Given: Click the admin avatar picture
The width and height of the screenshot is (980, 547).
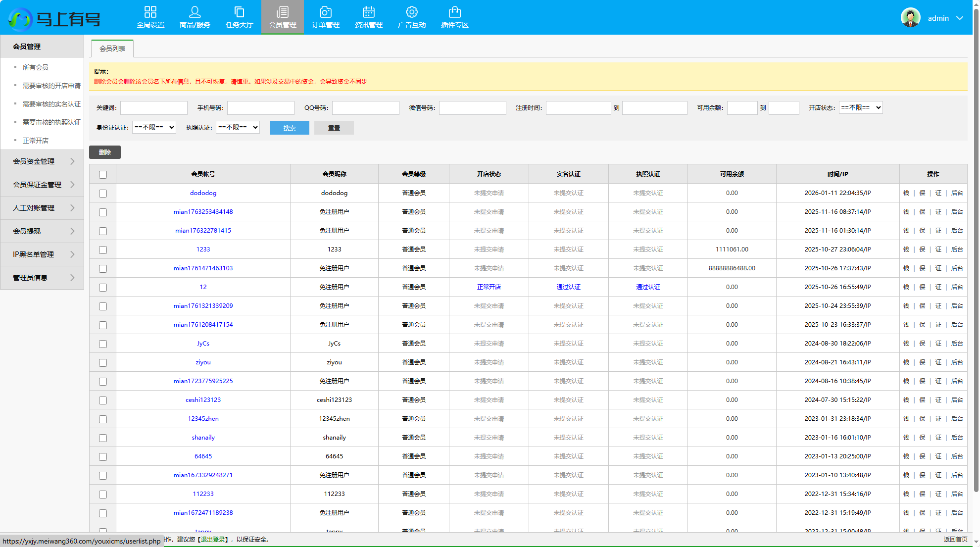Looking at the screenshot, I should pos(910,18).
